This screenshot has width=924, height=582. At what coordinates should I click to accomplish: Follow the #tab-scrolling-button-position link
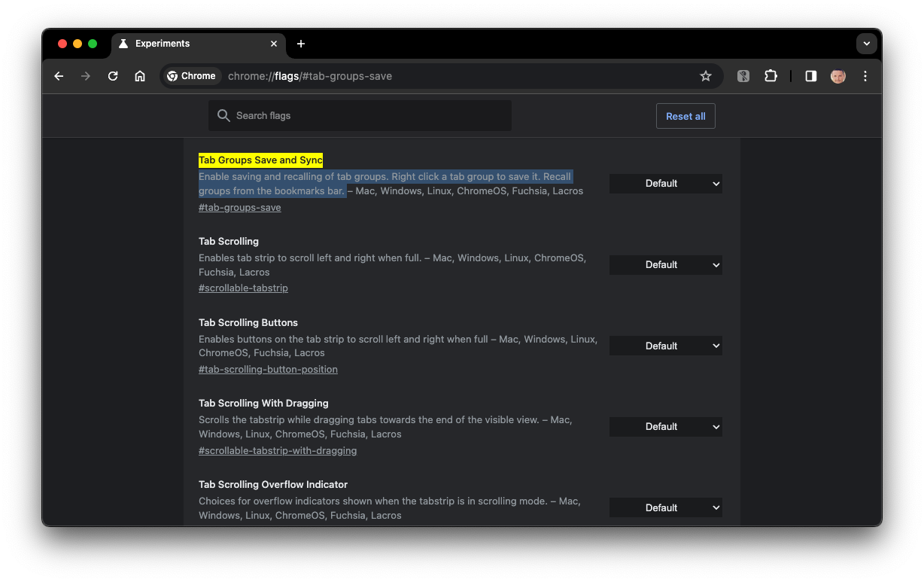[x=268, y=369]
